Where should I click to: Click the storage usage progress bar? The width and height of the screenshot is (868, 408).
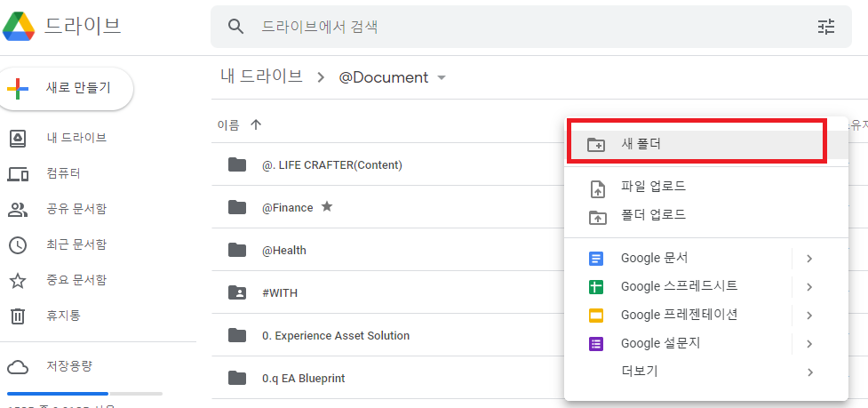point(84,394)
